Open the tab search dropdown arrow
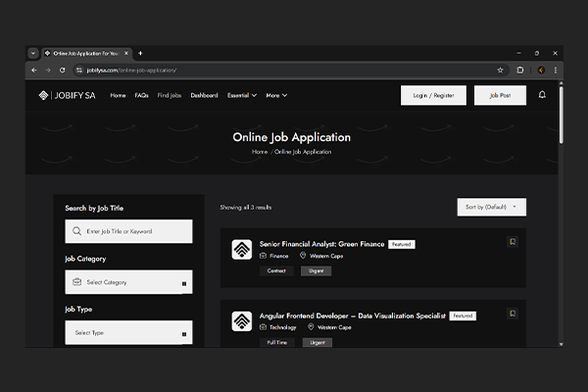This screenshot has height=392, width=588. (33, 53)
